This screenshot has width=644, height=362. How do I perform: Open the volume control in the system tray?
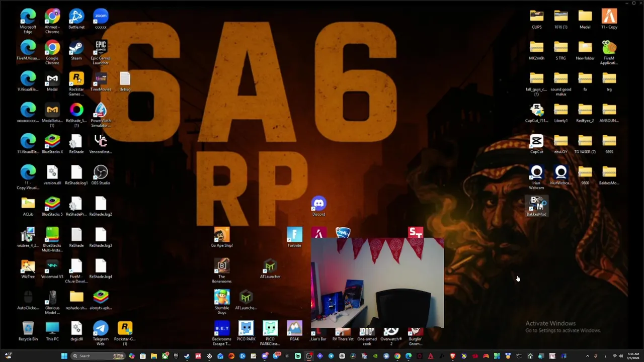pyautogui.click(x=621, y=356)
